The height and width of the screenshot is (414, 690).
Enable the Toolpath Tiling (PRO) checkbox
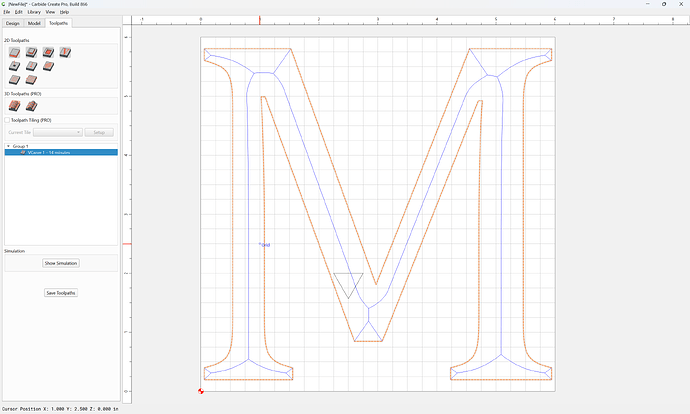tap(7, 120)
